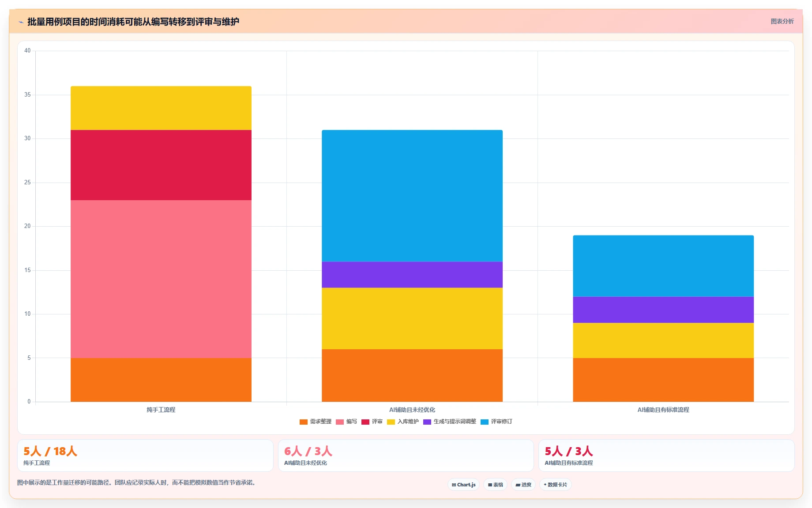
Task: Click yellow segment of AI辅助且有标准流程 bar
Action: [x=663, y=340]
